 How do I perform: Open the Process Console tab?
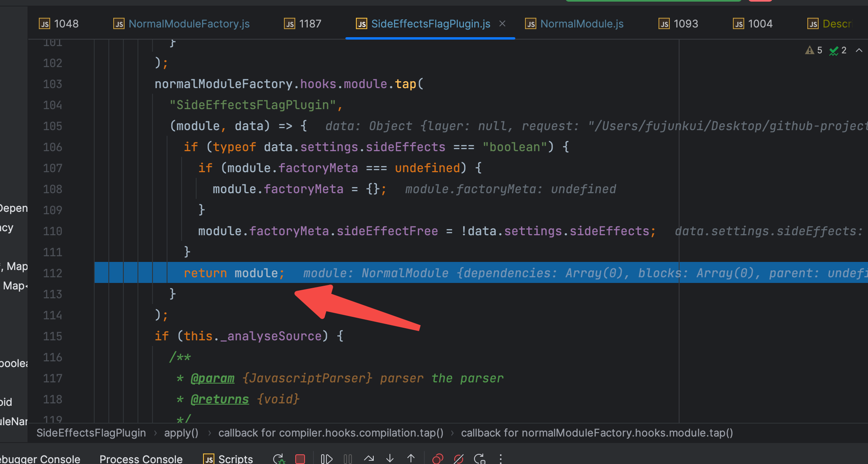[x=141, y=459]
